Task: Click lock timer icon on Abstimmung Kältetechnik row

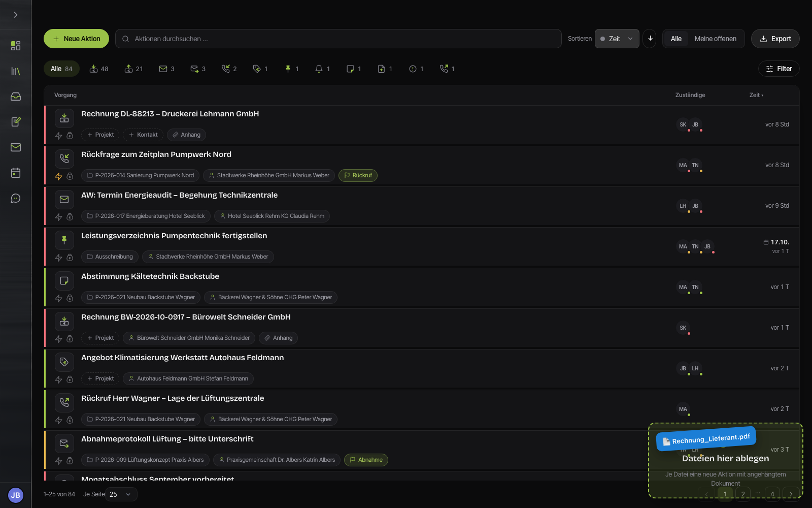Action: point(70,298)
